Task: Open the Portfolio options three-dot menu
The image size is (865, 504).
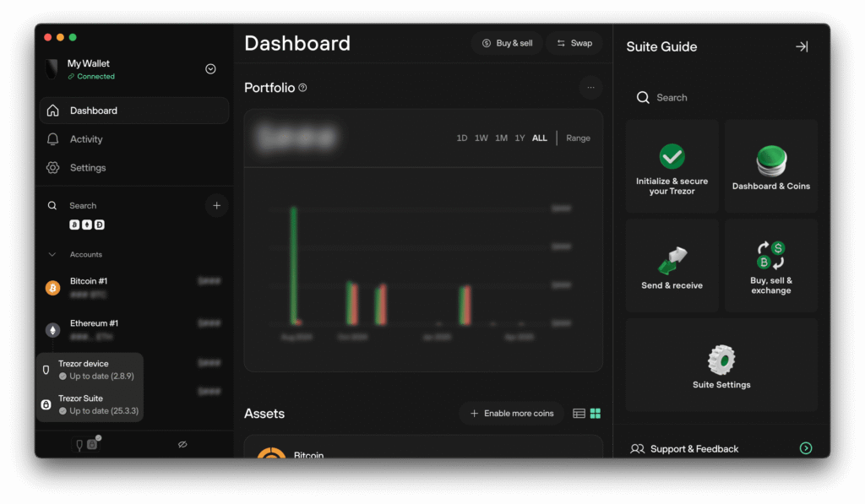Action: click(591, 87)
